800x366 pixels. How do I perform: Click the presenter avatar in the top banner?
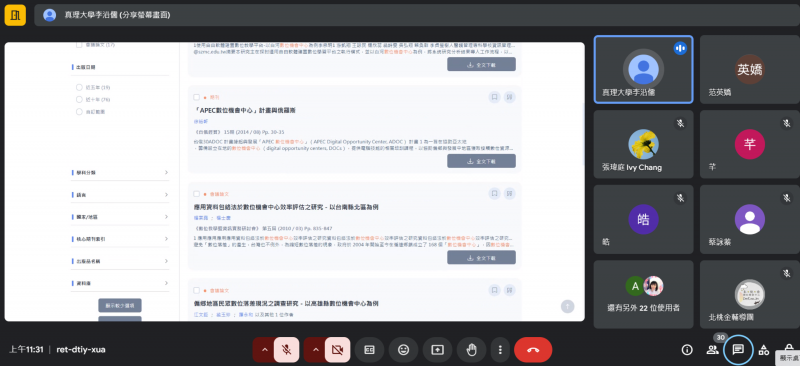[x=49, y=15]
